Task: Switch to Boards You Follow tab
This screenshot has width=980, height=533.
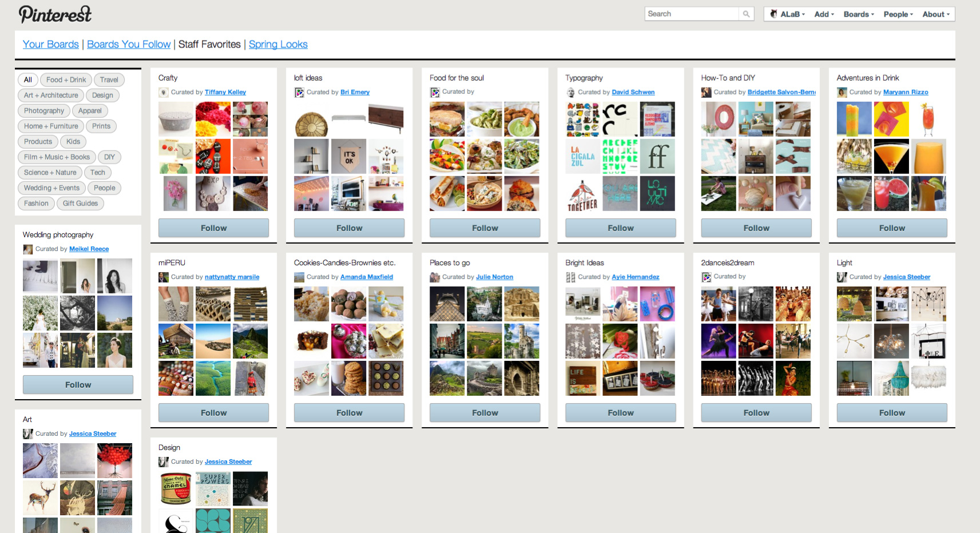Action: (x=129, y=45)
